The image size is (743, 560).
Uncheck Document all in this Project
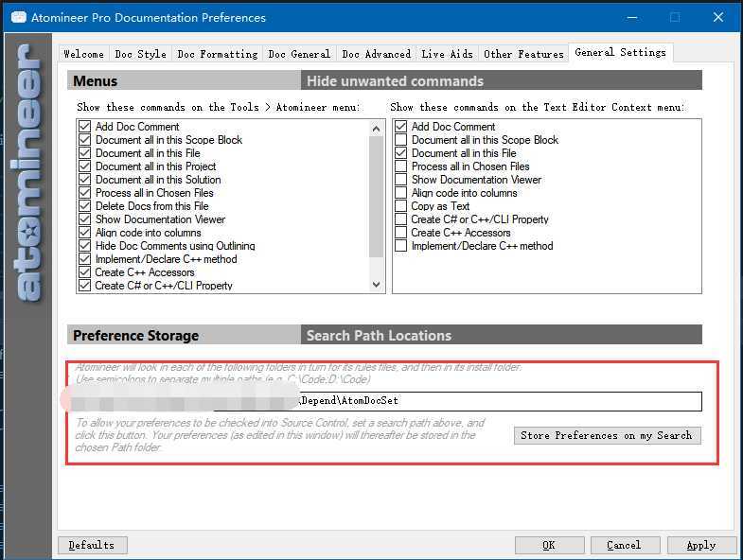point(85,166)
